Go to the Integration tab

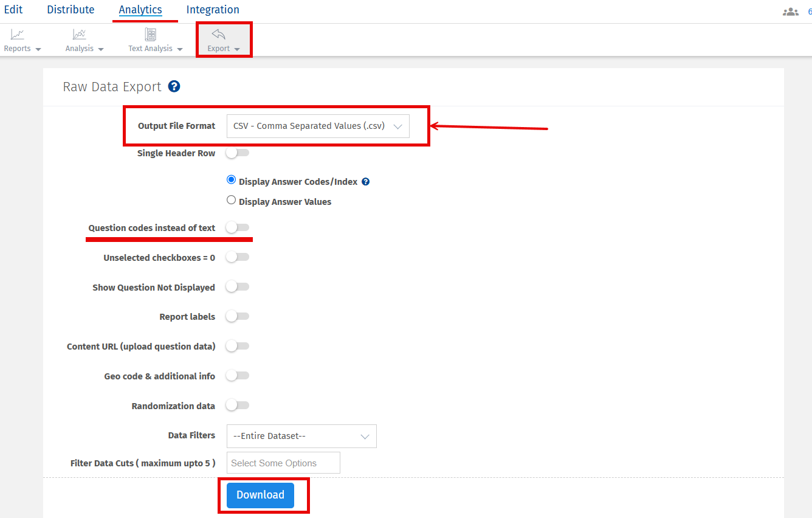[x=213, y=10]
